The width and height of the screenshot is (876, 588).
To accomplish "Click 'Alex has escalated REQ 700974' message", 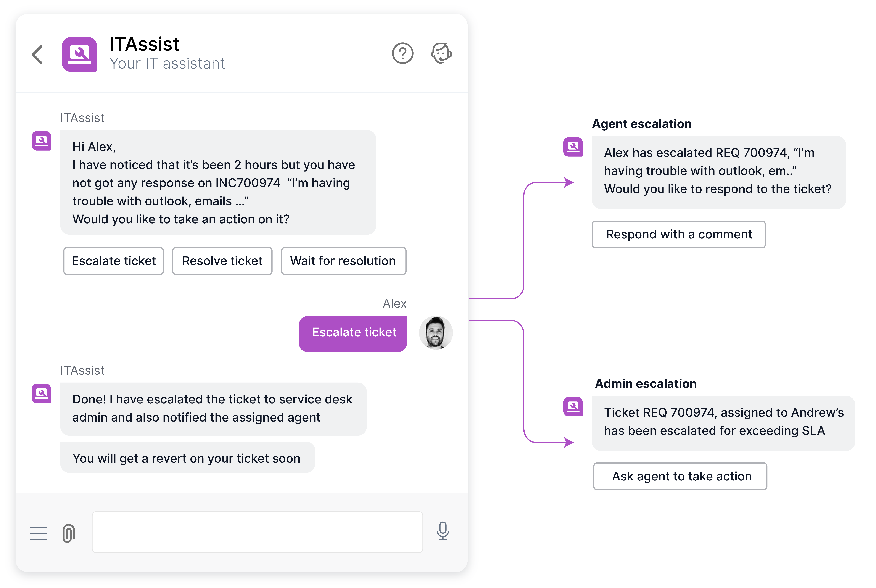I will click(719, 172).
